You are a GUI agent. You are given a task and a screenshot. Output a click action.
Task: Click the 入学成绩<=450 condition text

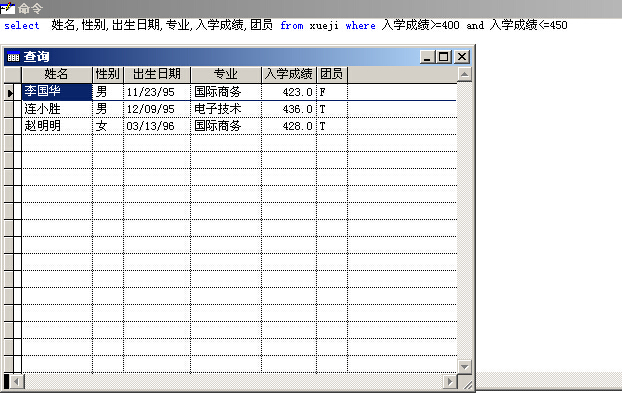tap(528, 25)
